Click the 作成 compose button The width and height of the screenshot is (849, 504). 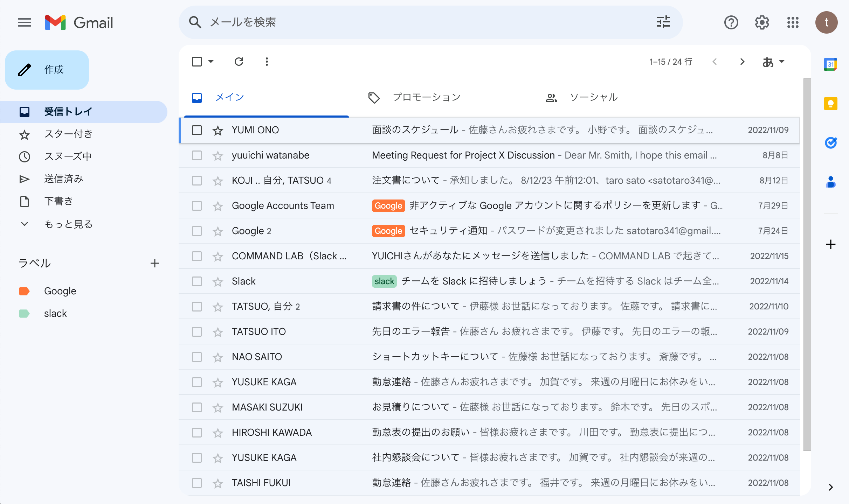(x=47, y=70)
